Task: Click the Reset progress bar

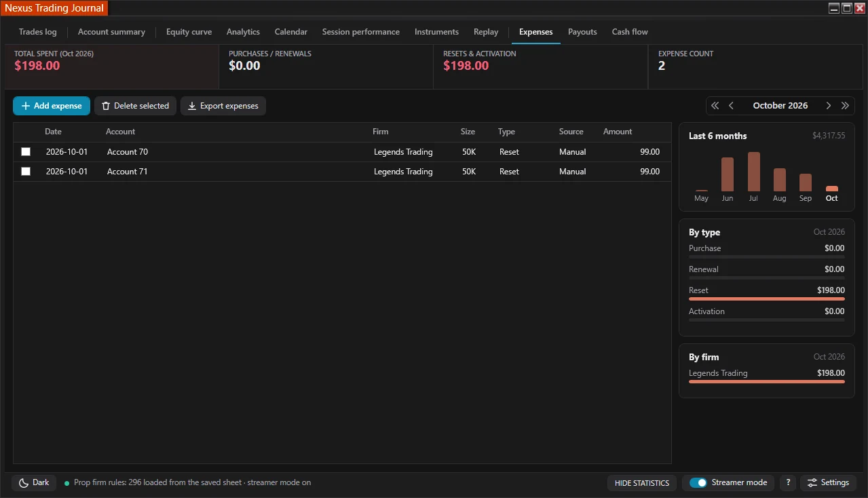Action: 767,299
